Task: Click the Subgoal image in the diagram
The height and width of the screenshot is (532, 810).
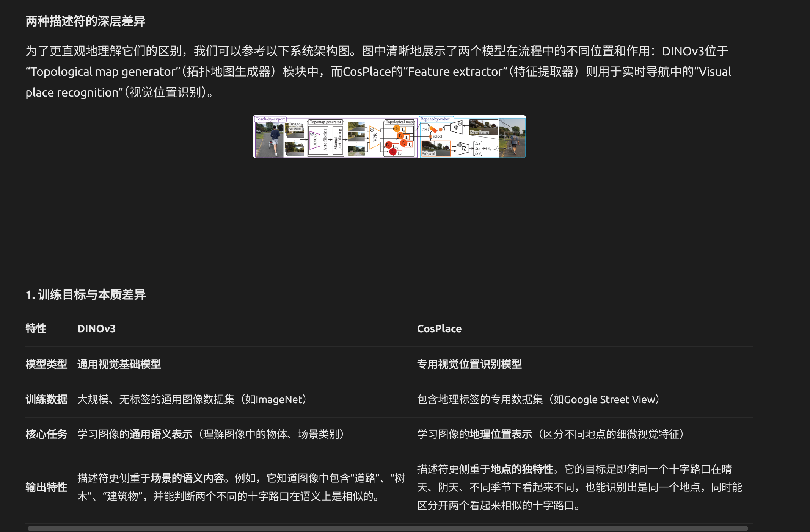Action: click(x=436, y=148)
